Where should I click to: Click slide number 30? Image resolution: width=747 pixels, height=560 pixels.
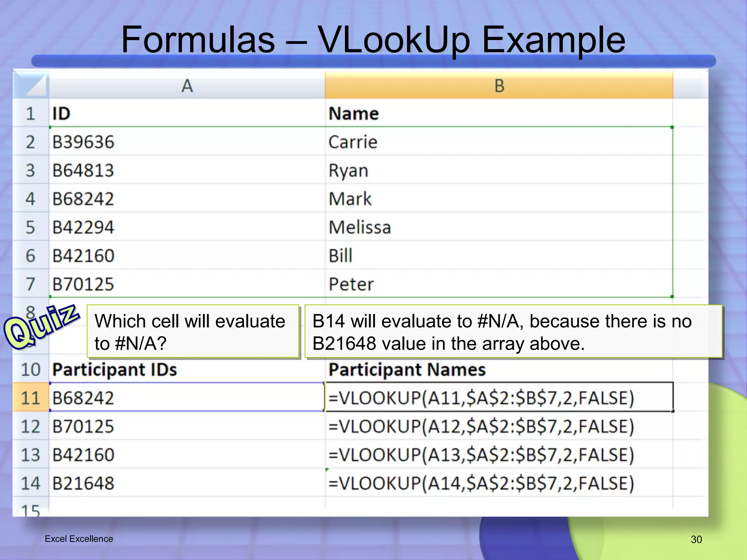(x=696, y=539)
